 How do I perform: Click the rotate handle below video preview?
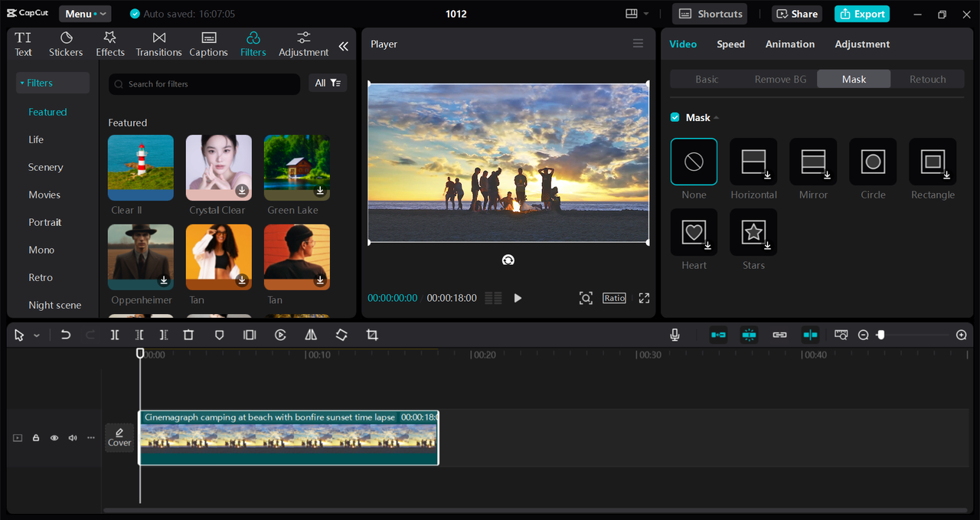[x=508, y=260]
